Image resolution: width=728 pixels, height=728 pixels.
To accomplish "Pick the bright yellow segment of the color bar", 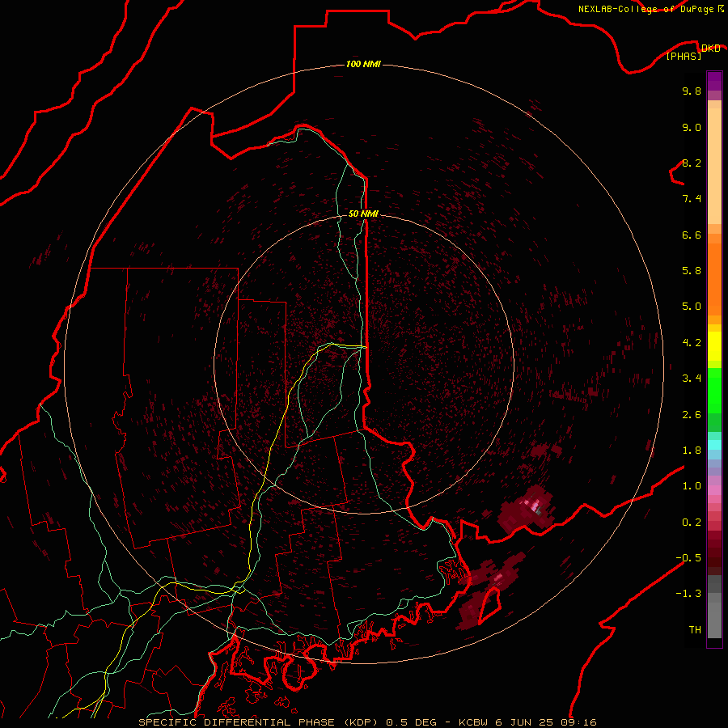I will tap(714, 346).
